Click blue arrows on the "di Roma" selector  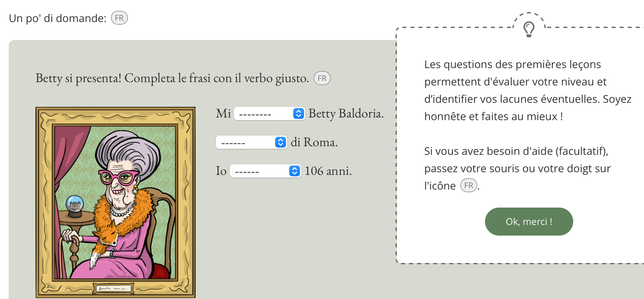pyautogui.click(x=281, y=142)
